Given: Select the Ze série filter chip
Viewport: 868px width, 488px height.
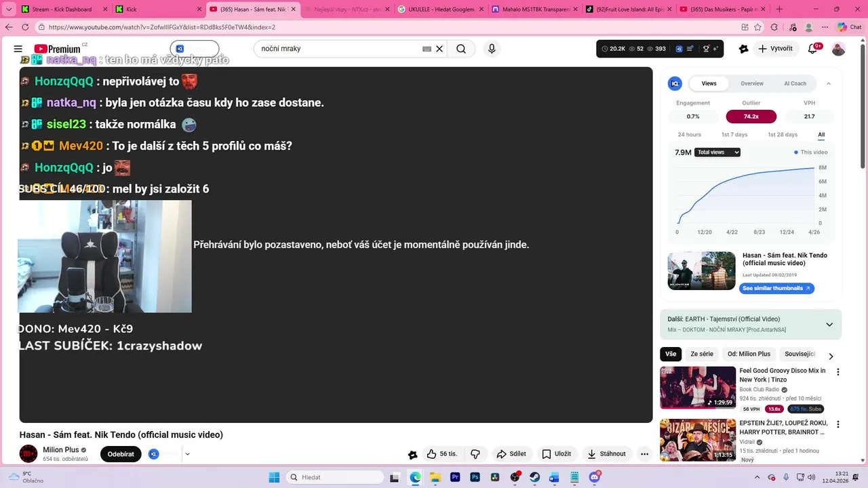Looking at the screenshot, I should tap(702, 354).
